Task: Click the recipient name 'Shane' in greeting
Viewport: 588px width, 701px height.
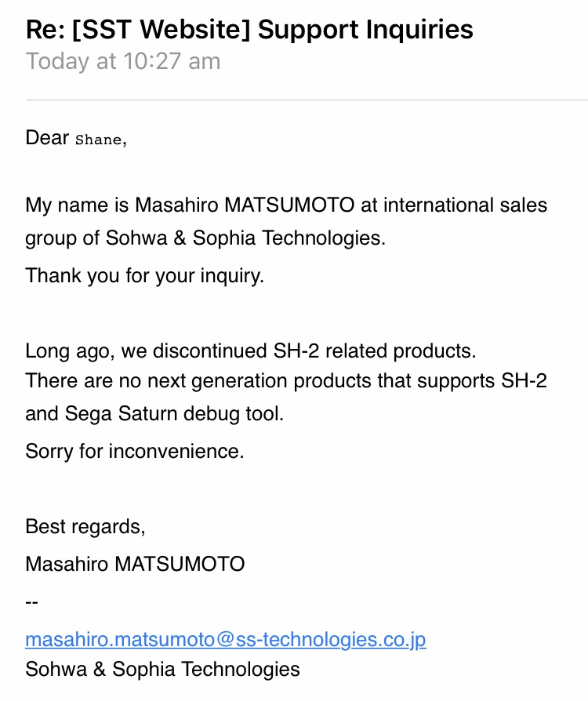Action: pos(98,140)
